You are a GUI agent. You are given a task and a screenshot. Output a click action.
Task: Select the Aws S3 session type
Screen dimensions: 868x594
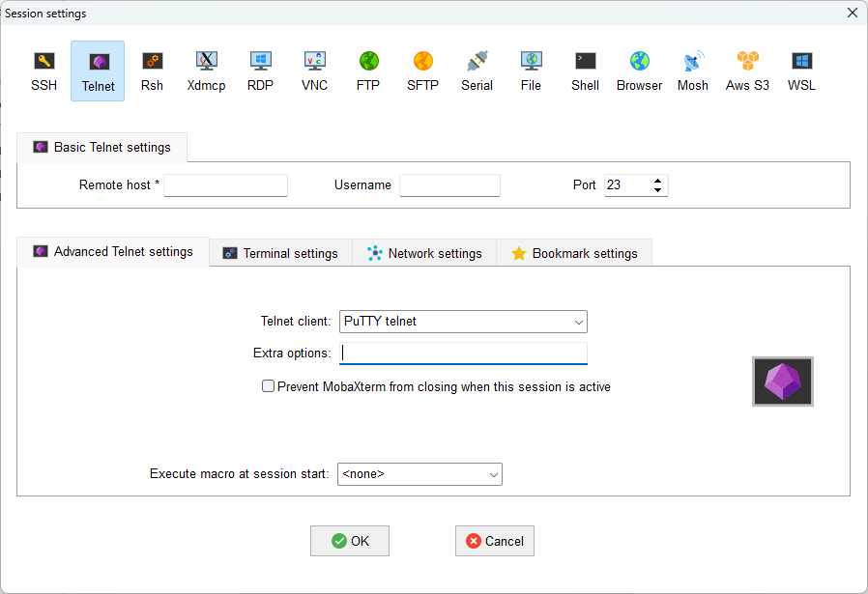coord(747,71)
